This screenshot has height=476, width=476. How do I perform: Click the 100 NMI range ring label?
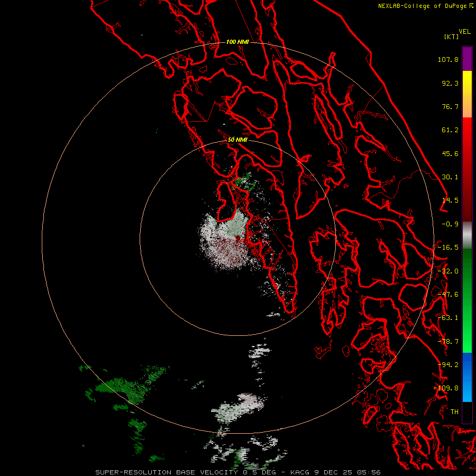coord(237,42)
